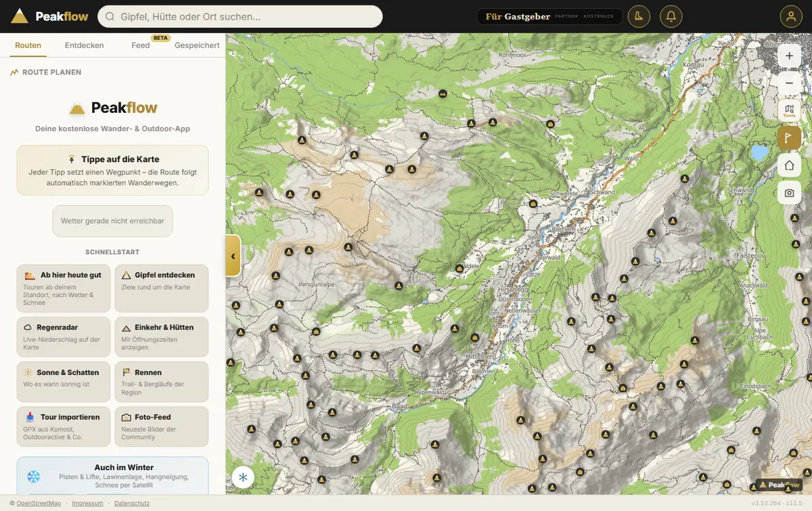812x511 pixels.
Task: Click the Wetter gerade nicht erreichbar box
Action: [112, 221]
